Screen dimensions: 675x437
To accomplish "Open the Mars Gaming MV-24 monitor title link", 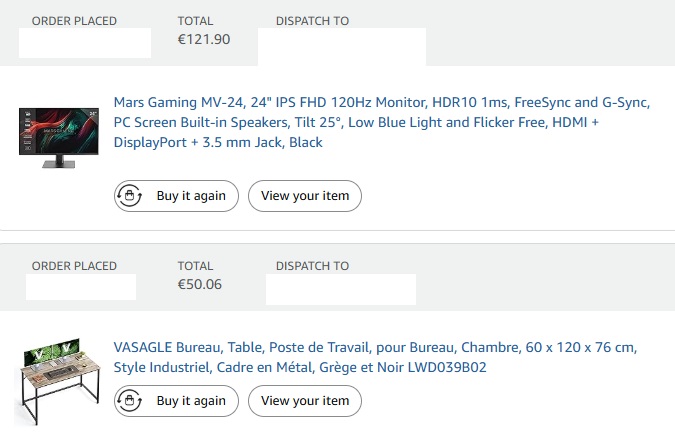I will 382,122.
